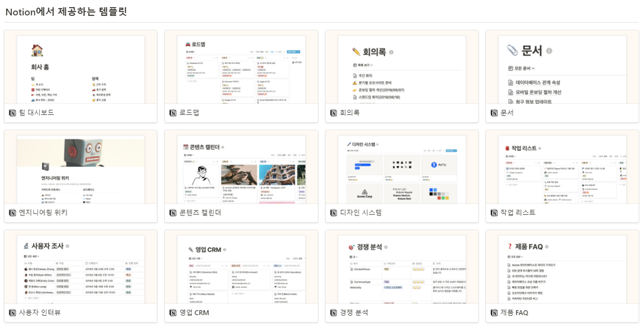644x329 pixels.
Task: Click the Notion icon beside 사용자 인터뷰
Action: (x=13, y=312)
